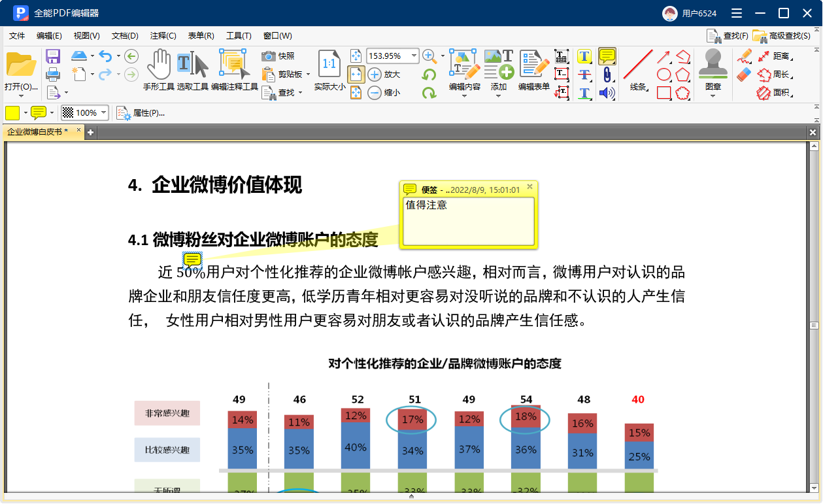This screenshot has height=504, width=823.
Task: Click the Snapshot camera icon (快照)
Action: (x=269, y=56)
